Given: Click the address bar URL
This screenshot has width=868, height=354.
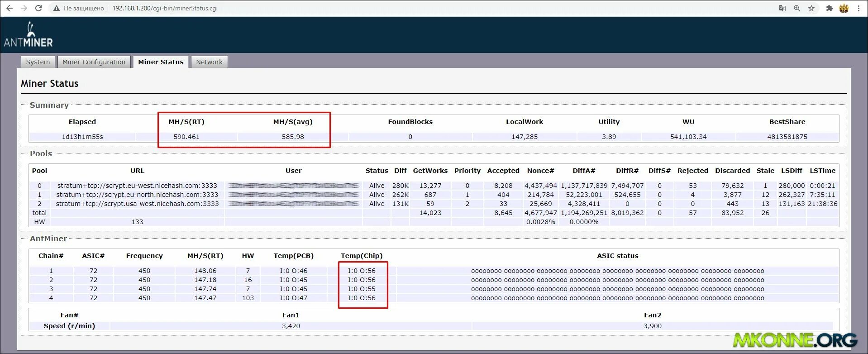Looking at the screenshot, I should point(165,8).
